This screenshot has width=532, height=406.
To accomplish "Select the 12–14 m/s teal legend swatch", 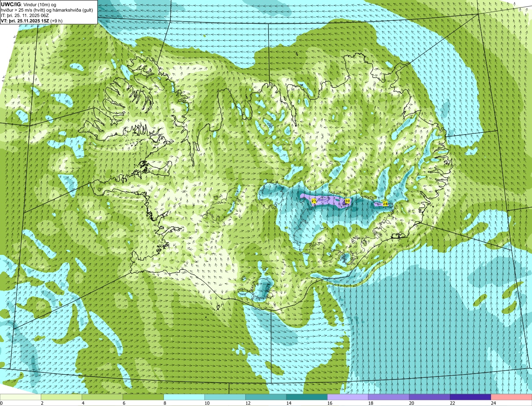I will point(266,397).
